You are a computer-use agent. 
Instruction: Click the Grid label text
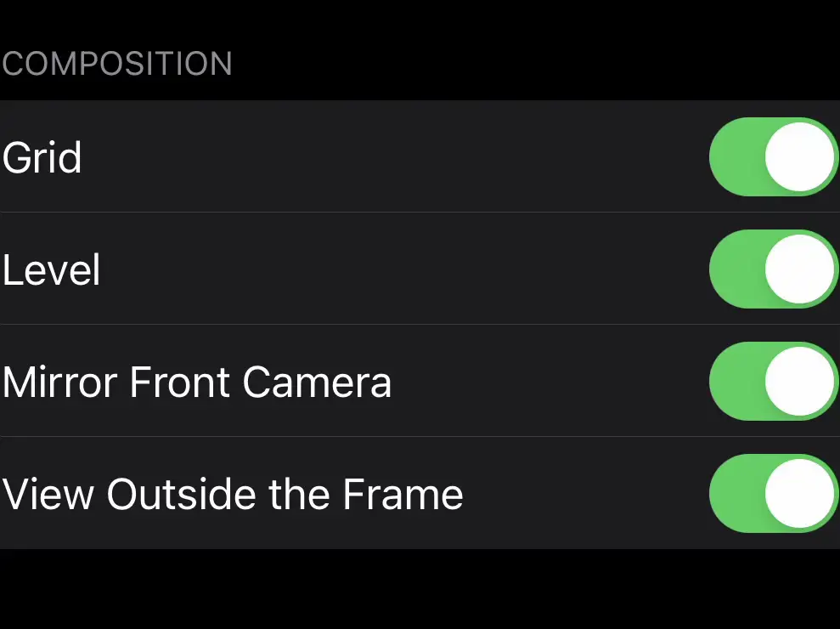coord(42,158)
